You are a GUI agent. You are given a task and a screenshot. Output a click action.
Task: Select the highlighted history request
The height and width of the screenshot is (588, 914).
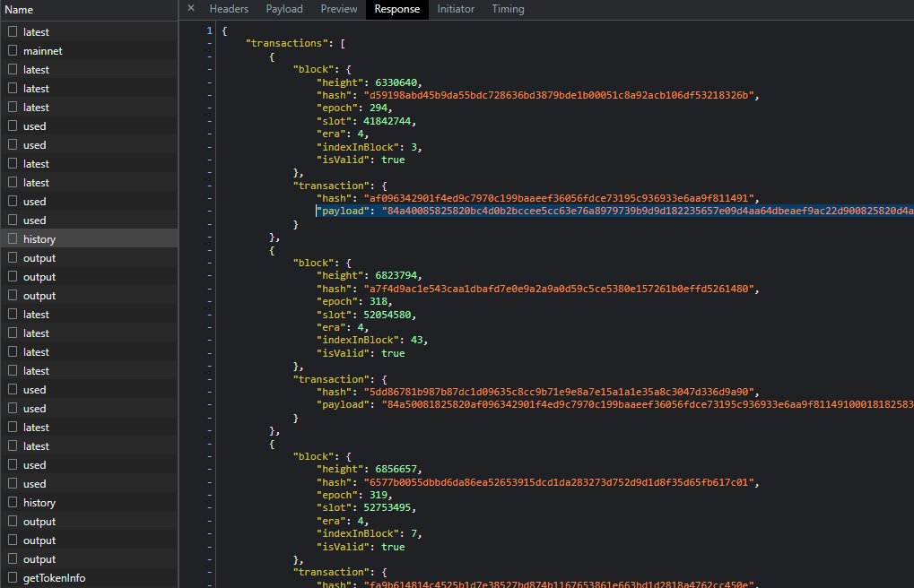(89, 239)
